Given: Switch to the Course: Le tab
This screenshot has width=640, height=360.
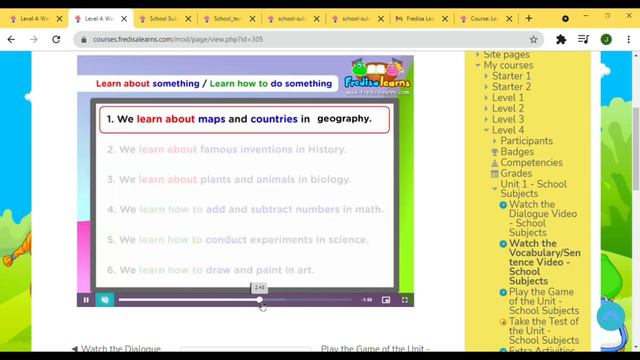Looking at the screenshot, I should click(484, 19).
